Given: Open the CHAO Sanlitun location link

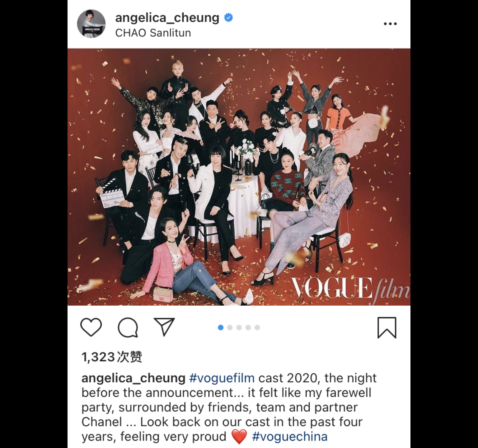Looking at the screenshot, I should [153, 33].
